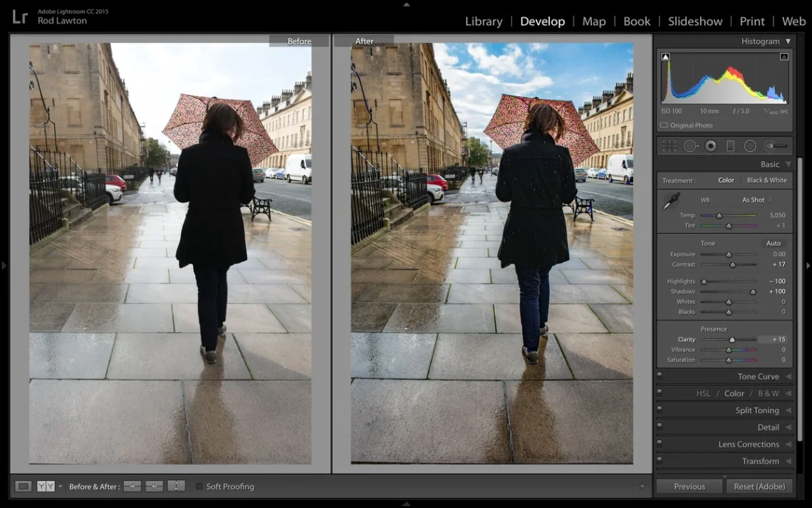Viewport: 812px width, 508px height.
Task: Select the Graduated Filter tool
Action: point(730,147)
